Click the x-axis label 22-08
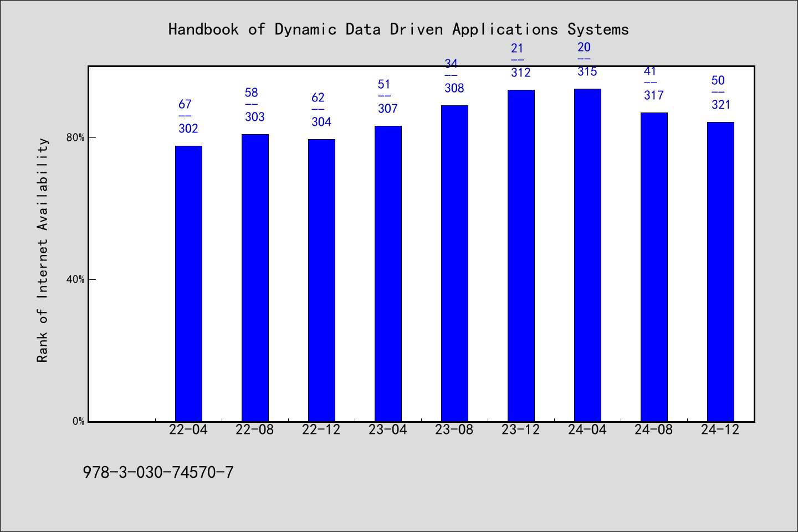Screen dimensions: 798x532 point(255,430)
